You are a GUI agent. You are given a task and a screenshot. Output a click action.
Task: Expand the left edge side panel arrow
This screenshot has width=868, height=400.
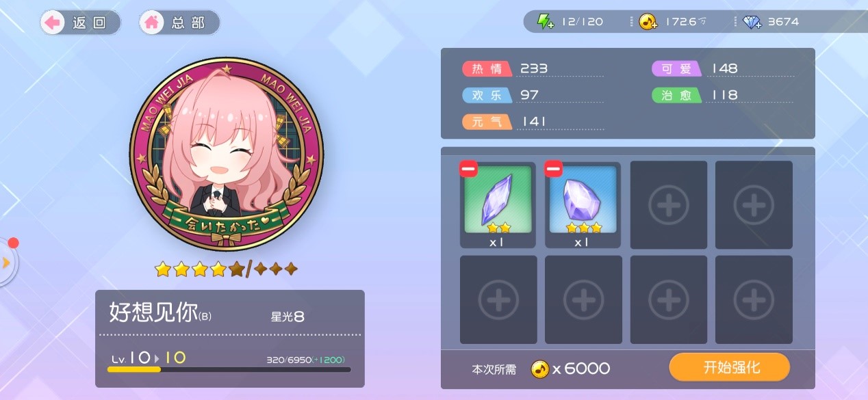tap(7, 262)
